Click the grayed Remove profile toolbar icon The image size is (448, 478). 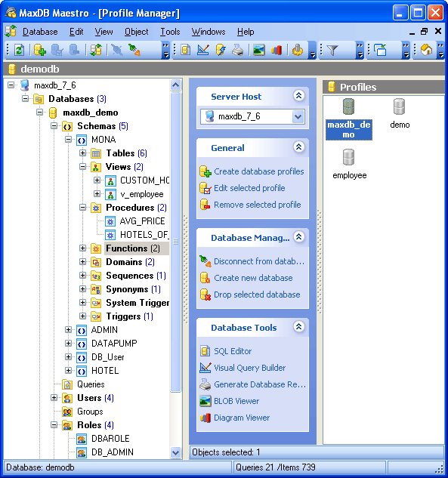pos(74,50)
